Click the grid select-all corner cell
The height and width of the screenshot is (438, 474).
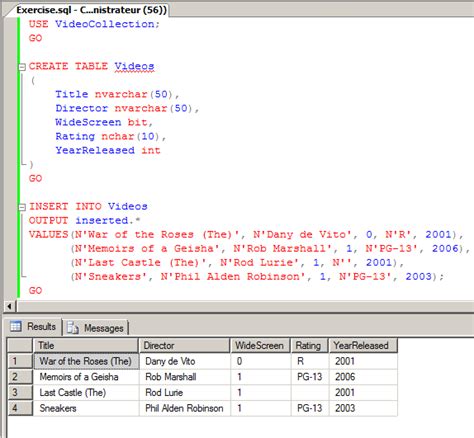[x=20, y=345]
